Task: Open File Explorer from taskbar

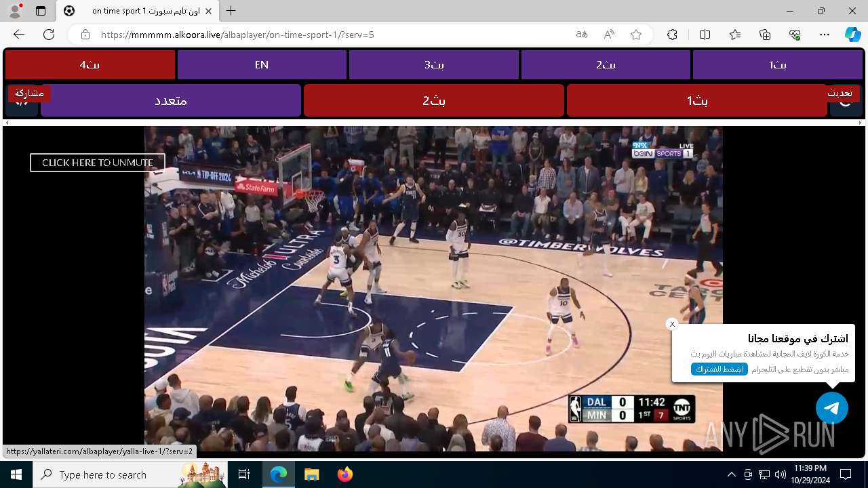Action: point(311,474)
